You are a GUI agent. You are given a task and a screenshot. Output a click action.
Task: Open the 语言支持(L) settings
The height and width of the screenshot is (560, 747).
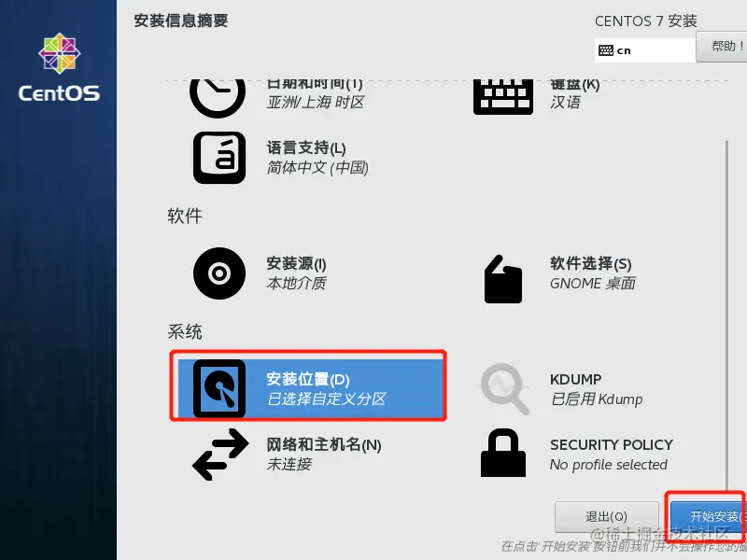(x=317, y=158)
